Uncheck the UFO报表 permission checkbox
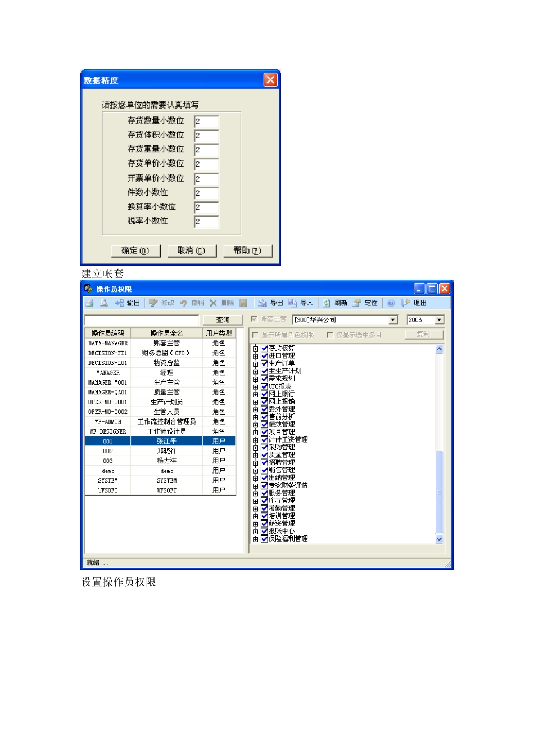The height and width of the screenshot is (756, 534). [x=264, y=386]
